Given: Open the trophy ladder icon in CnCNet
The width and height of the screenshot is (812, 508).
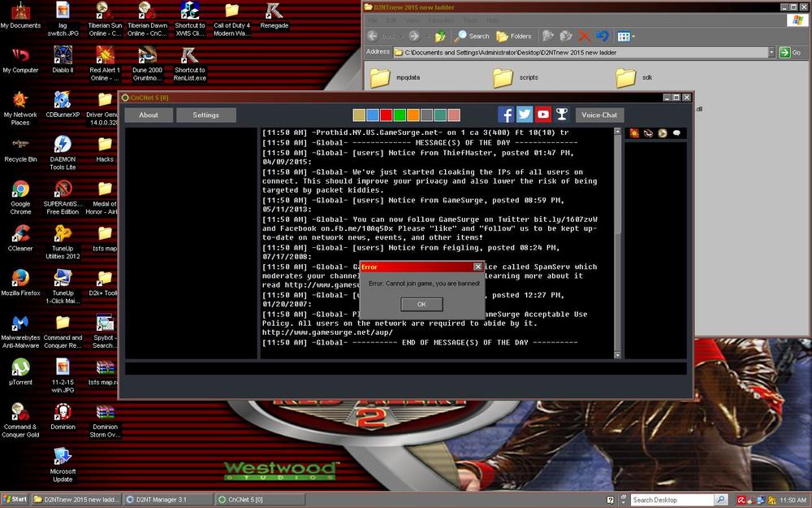Looking at the screenshot, I should [x=561, y=115].
